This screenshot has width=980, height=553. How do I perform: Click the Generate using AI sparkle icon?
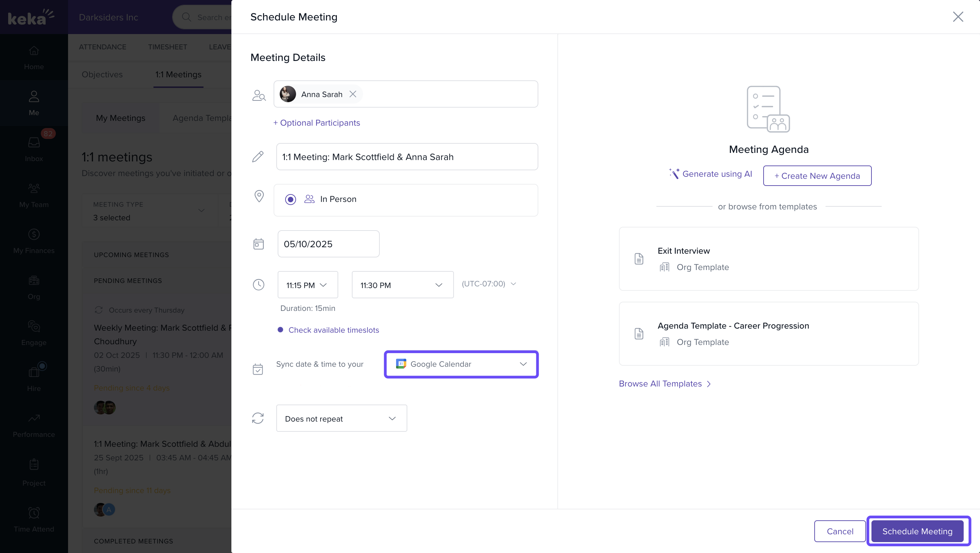click(674, 174)
